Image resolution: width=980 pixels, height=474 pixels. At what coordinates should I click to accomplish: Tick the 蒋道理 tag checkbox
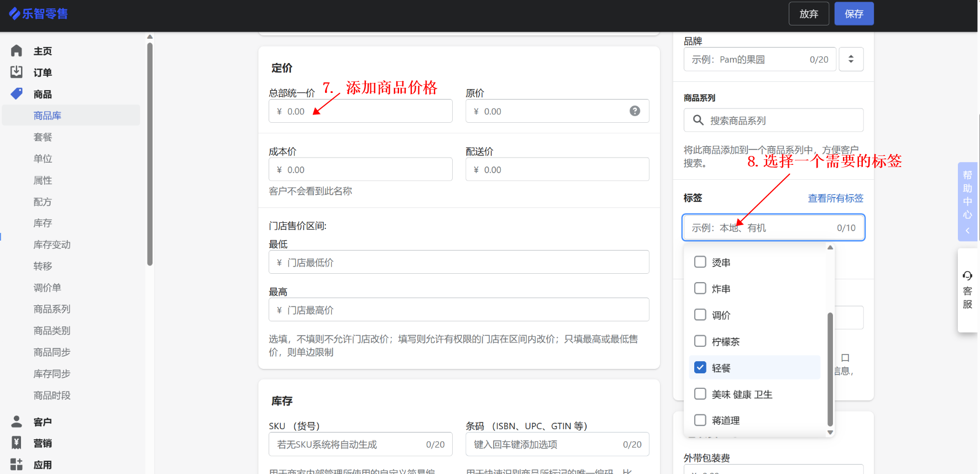pos(700,420)
